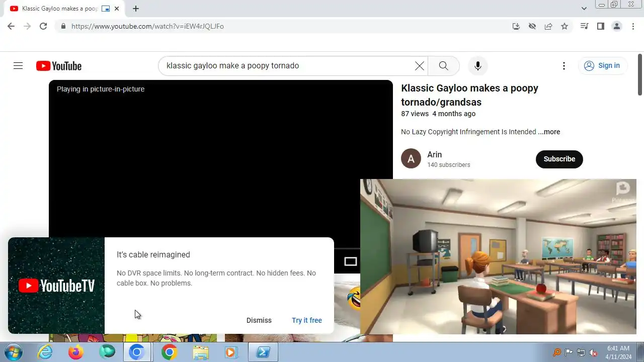Go to YouTube home via logo

click(59, 66)
